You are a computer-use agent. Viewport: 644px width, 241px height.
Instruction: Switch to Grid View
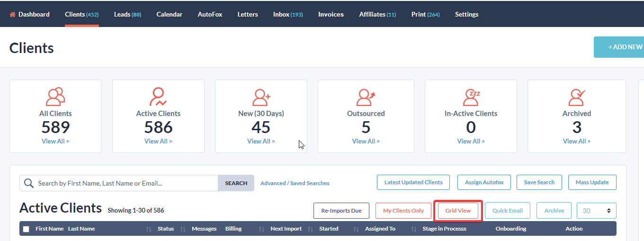coord(458,211)
